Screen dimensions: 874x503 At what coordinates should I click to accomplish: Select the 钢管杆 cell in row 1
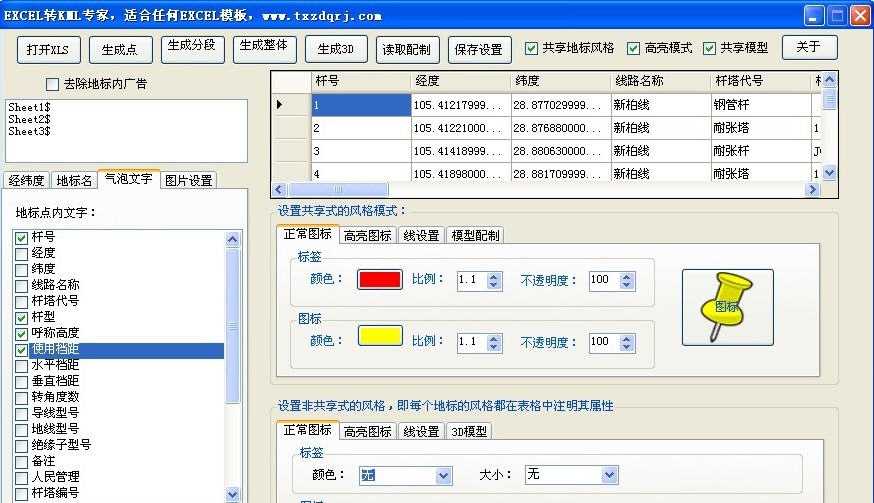761,105
